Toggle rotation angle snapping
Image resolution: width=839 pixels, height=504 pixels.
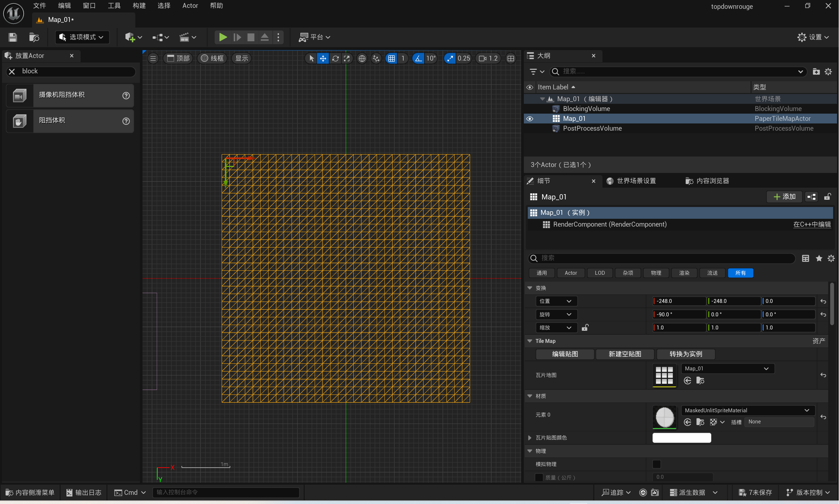(x=418, y=58)
